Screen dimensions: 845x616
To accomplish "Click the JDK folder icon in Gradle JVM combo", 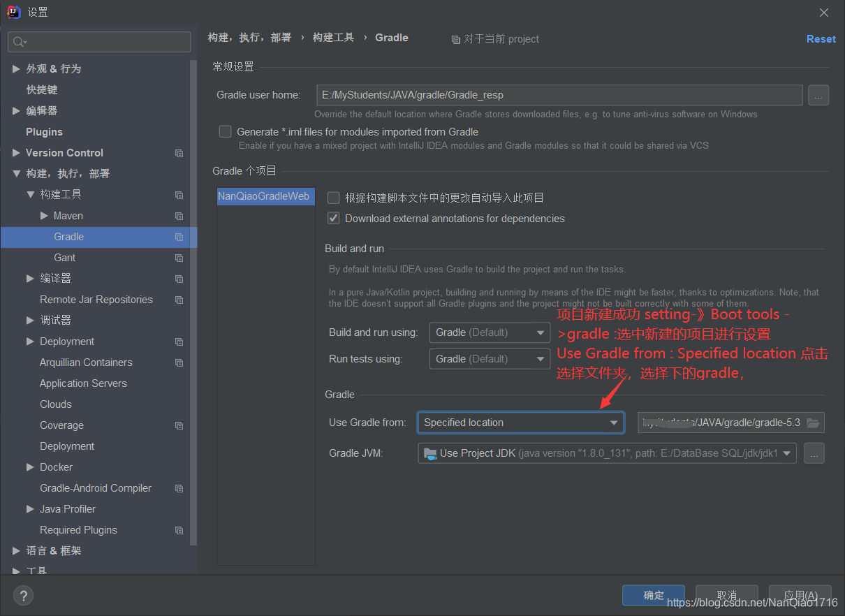I will point(430,453).
